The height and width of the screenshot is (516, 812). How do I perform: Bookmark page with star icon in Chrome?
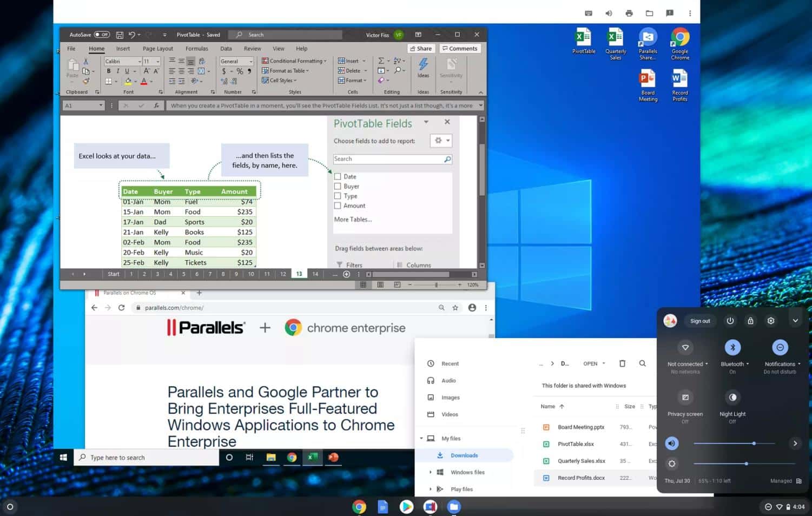click(x=455, y=308)
